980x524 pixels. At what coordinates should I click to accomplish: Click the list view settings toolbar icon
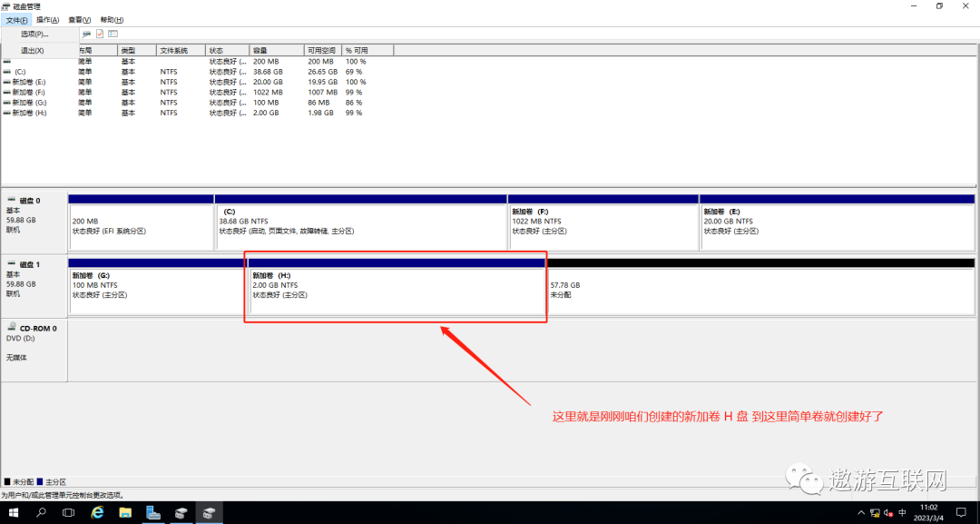pos(113,34)
